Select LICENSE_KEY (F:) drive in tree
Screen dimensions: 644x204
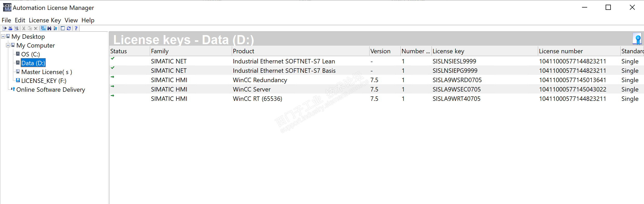pyautogui.click(x=44, y=81)
